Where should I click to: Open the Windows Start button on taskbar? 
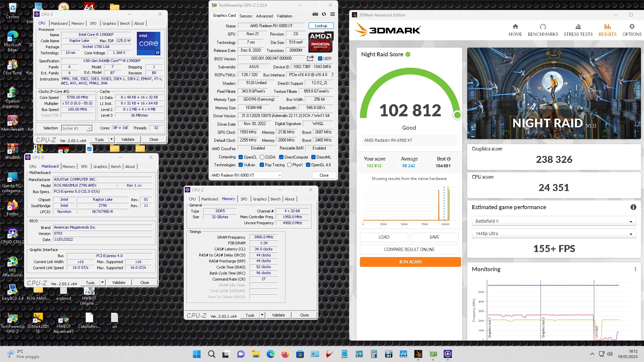(197, 354)
